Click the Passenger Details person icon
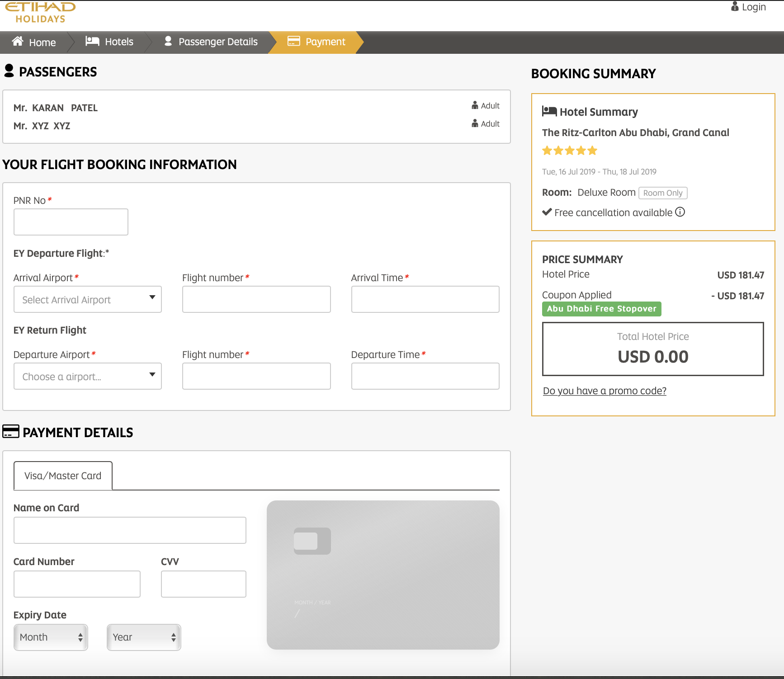The image size is (784, 679). click(168, 41)
